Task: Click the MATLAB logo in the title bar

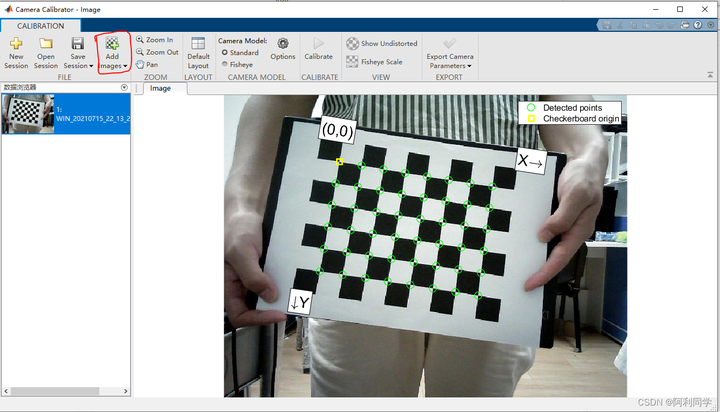Action: (8, 9)
